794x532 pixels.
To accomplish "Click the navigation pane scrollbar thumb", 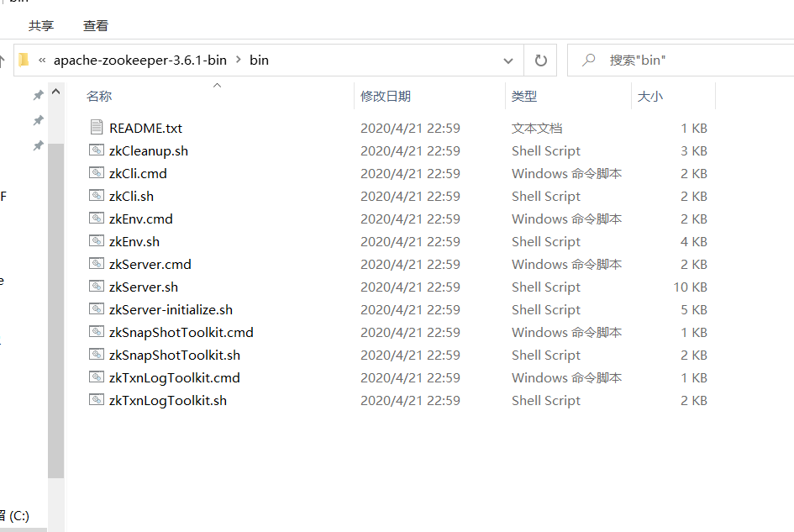I will (x=55, y=311).
